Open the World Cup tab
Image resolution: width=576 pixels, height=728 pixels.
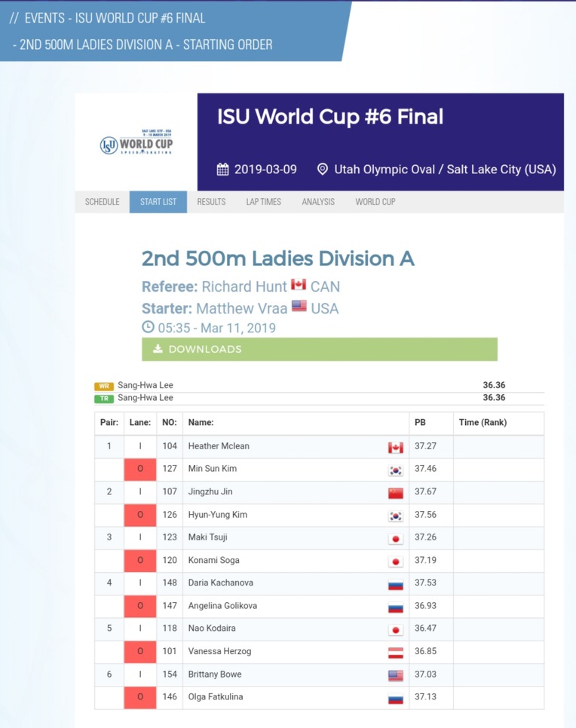click(x=375, y=202)
